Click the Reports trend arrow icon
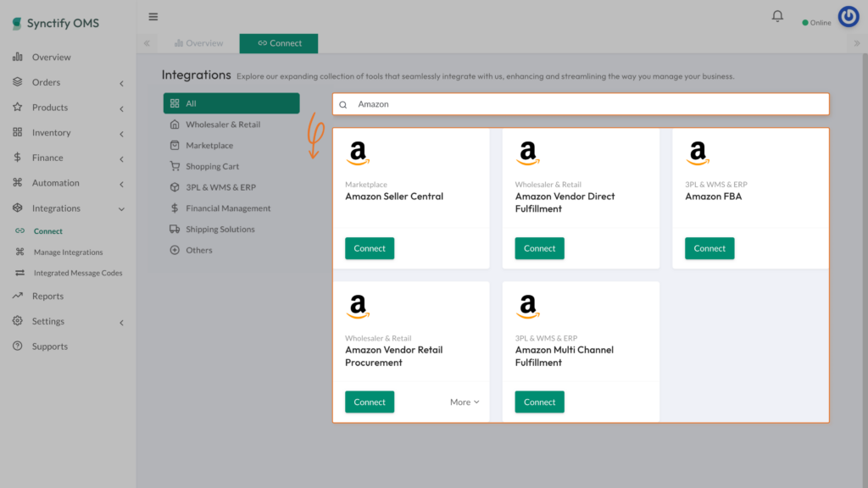 pyautogui.click(x=18, y=296)
